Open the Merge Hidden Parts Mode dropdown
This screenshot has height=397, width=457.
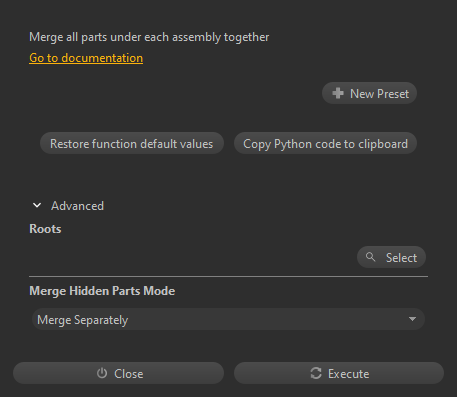[228, 319]
